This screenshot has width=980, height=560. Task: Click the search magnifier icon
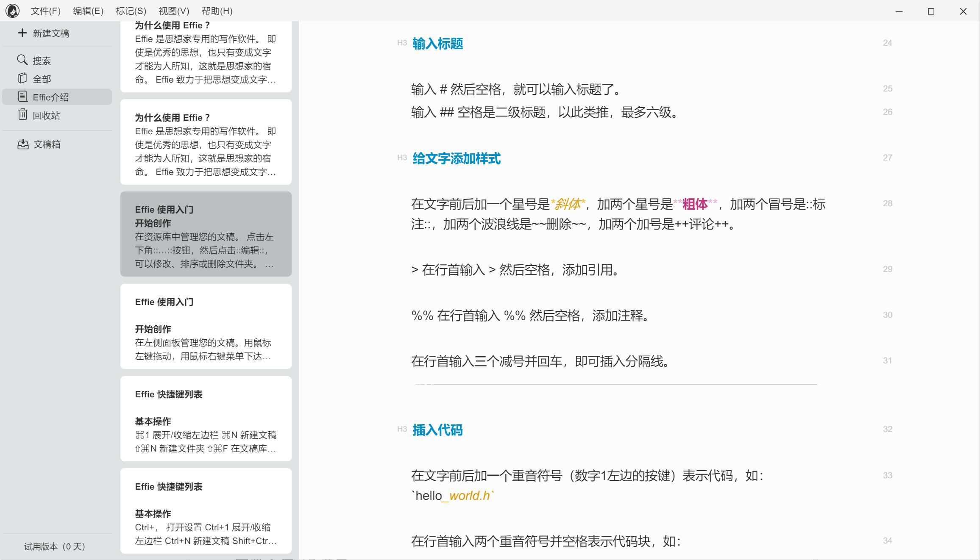coord(22,60)
